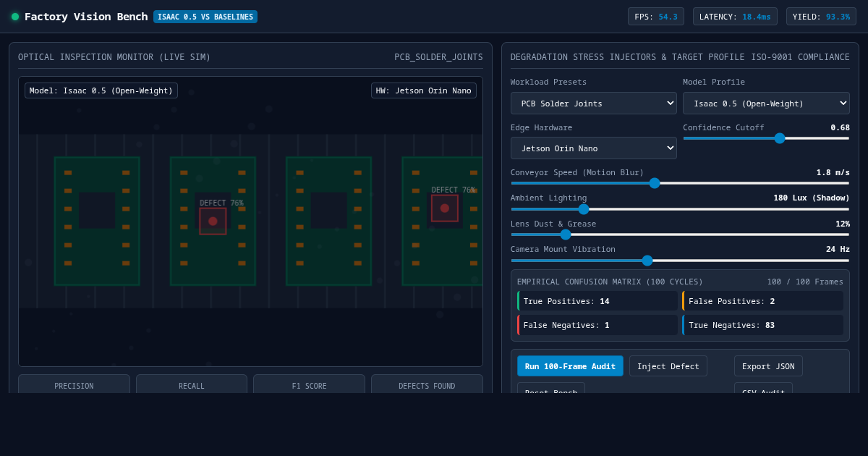Viewport: 868px width, 456px height.
Task: Click the 180 Lux (Shadow) value
Action: [812, 198]
